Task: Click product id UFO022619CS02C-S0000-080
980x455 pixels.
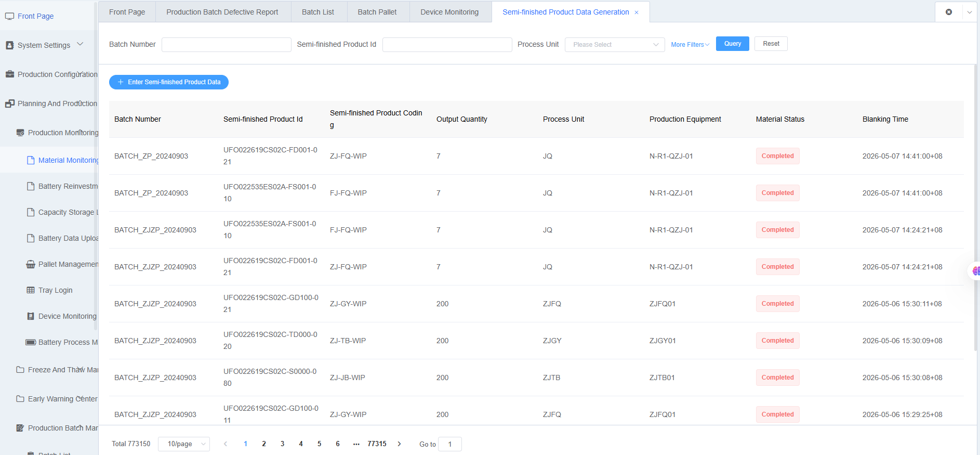Action: pos(270,378)
